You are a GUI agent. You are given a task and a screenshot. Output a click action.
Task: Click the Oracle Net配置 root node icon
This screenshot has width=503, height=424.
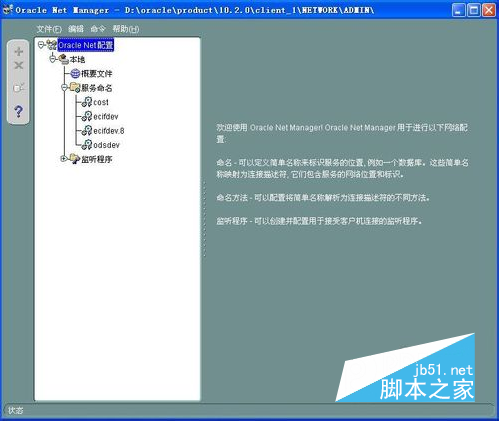point(51,45)
